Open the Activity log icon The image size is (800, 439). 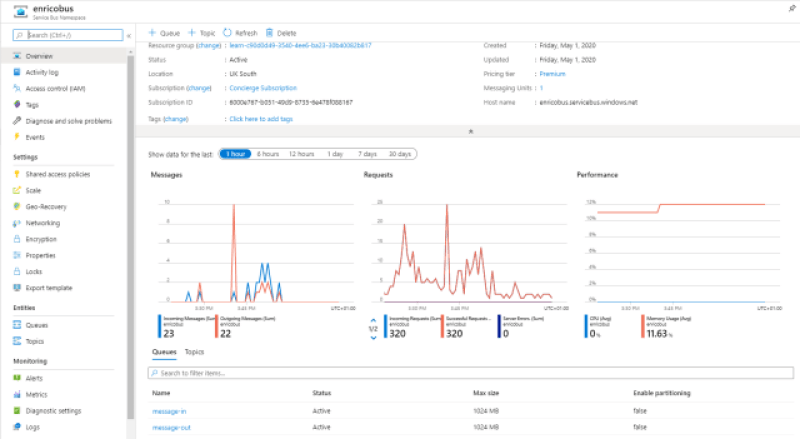pos(17,72)
